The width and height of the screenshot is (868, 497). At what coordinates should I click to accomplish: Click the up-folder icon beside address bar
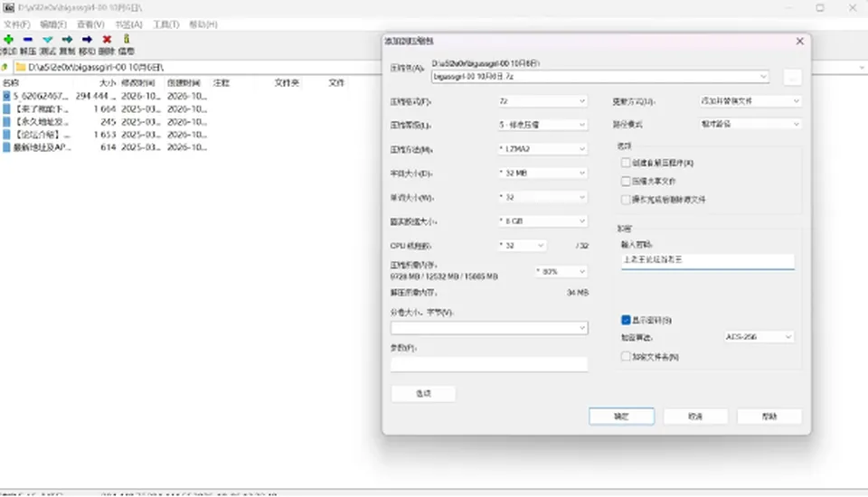tap(5, 67)
